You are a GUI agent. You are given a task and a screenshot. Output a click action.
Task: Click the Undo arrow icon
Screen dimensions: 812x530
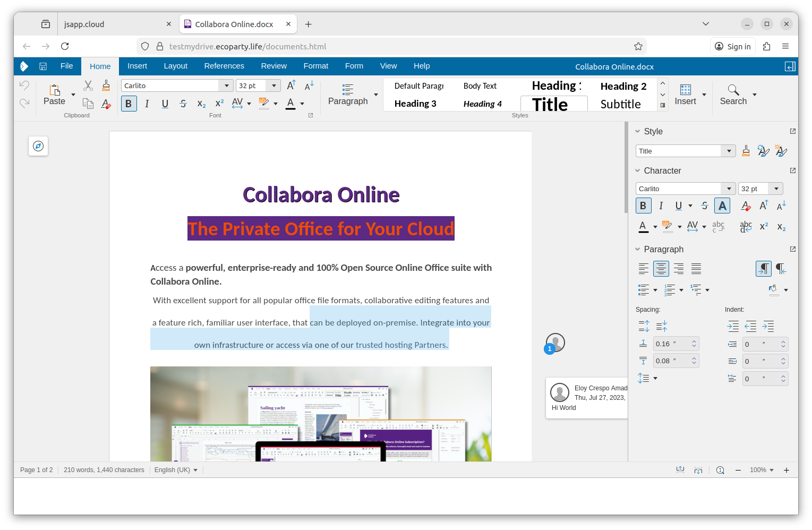(24, 85)
